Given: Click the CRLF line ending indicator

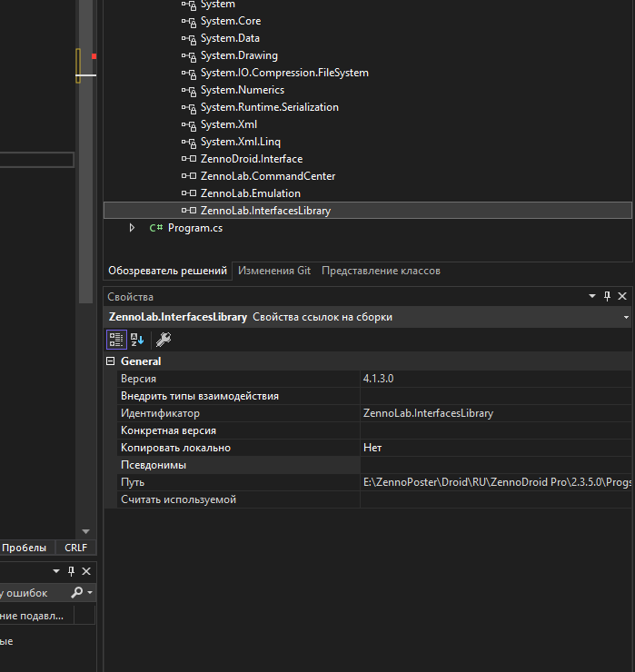Looking at the screenshot, I should pyautogui.click(x=74, y=548).
